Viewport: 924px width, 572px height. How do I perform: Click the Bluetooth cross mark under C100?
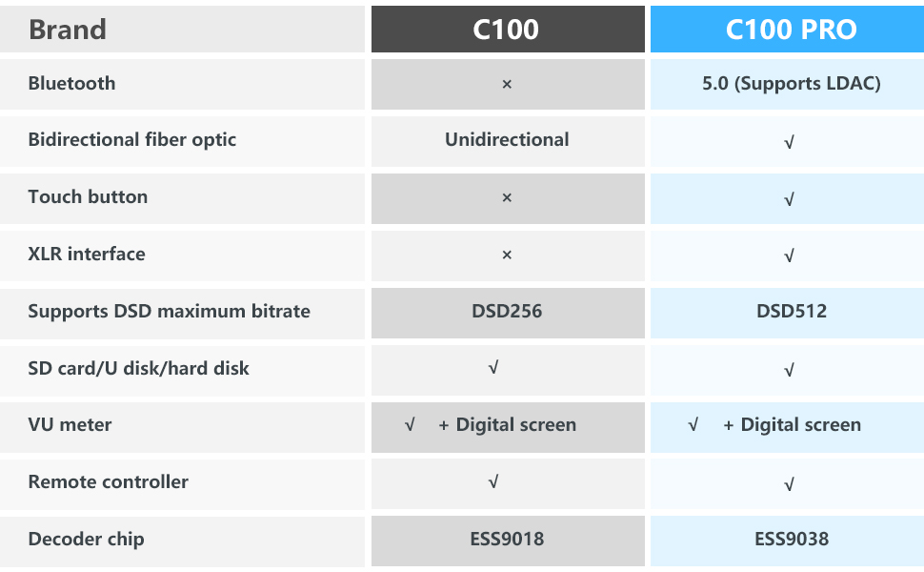click(507, 84)
